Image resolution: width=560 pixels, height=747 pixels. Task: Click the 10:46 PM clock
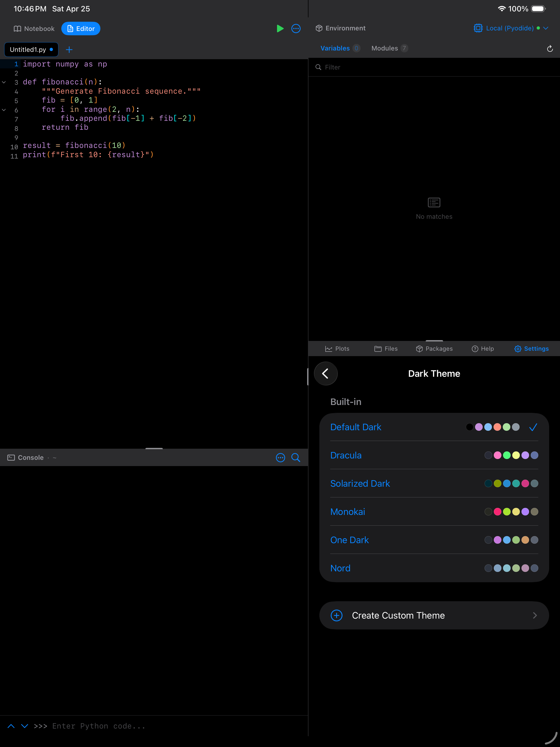30,9
